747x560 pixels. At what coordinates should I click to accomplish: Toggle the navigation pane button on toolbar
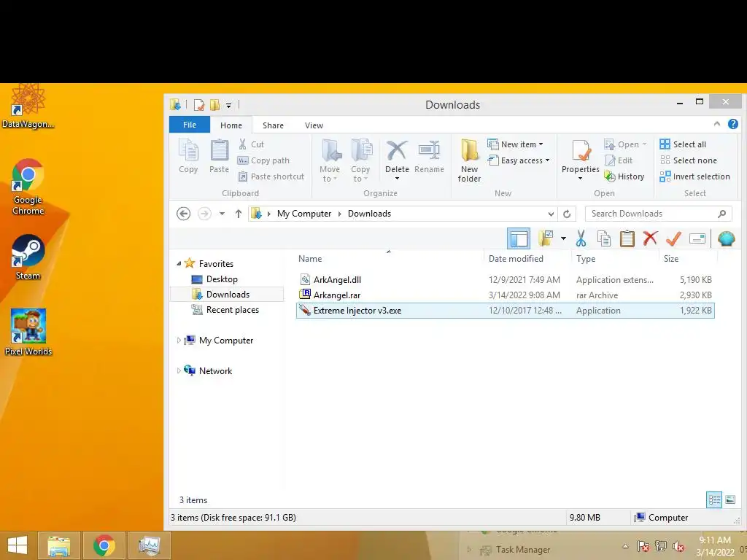(519, 238)
